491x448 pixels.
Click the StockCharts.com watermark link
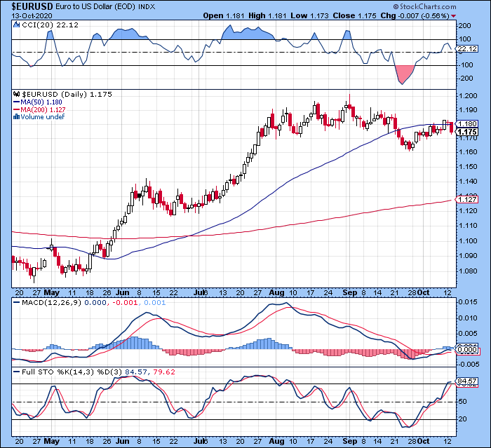(424, 6)
